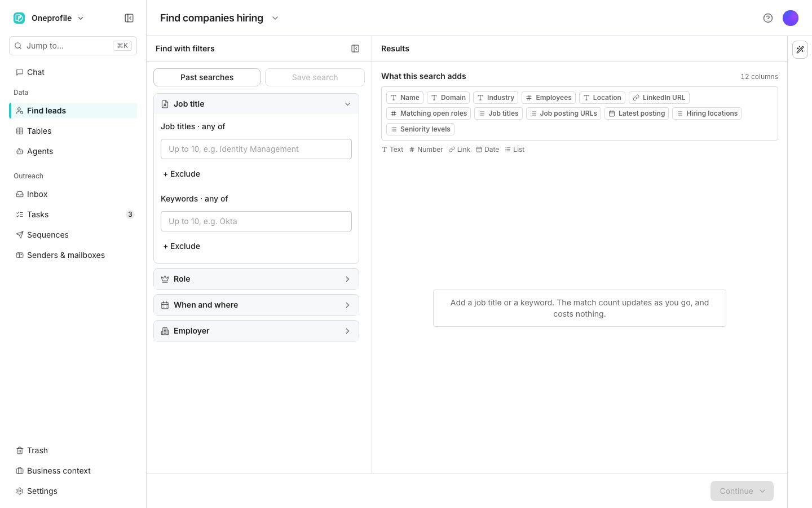Add an Exclude under Job titles
The width and height of the screenshot is (812, 508).
tap(182, 174)
